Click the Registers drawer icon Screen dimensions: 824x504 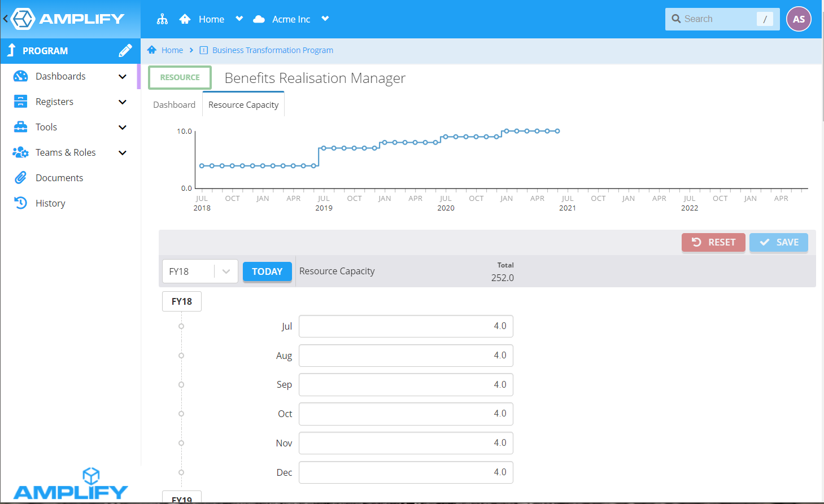click(x=20, y=102)
